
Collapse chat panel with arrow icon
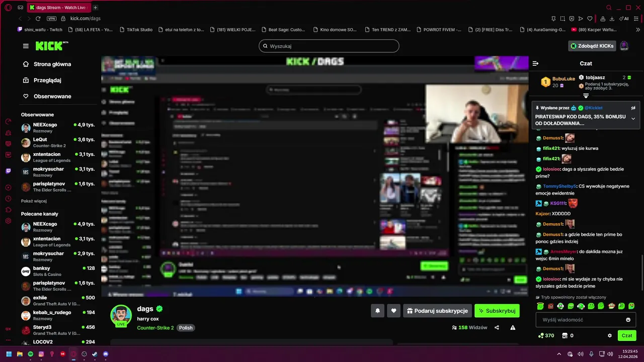(535, 63)
